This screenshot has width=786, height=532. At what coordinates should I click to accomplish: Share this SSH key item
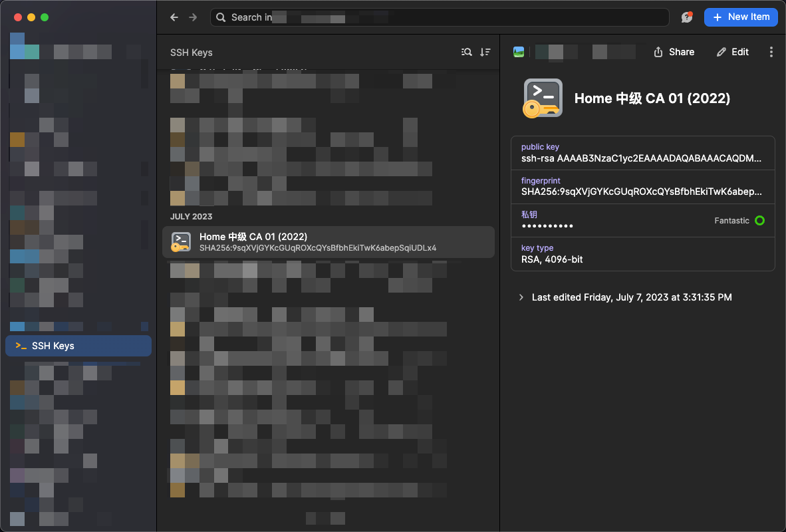(x=674, y=52)
